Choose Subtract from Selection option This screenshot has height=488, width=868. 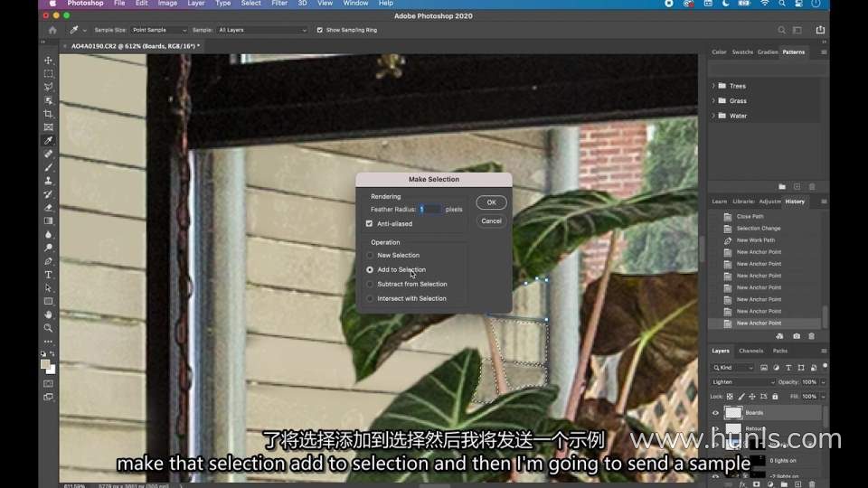tap(370, 284)
